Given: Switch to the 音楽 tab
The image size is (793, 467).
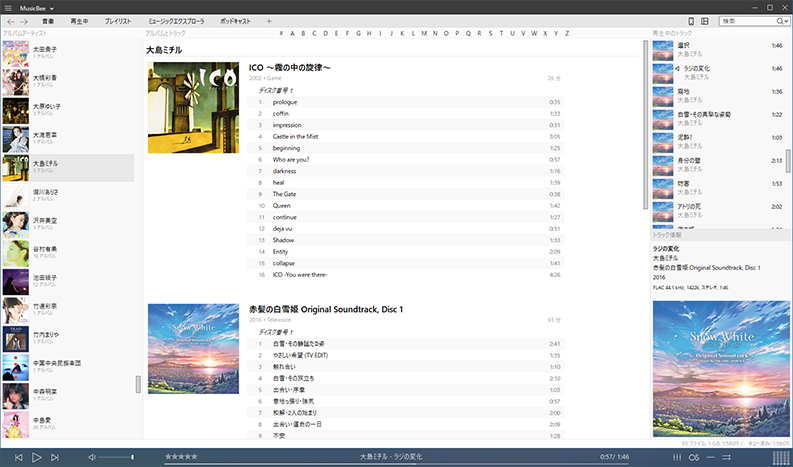Looking at the screenshot, I should click(48, 21).
